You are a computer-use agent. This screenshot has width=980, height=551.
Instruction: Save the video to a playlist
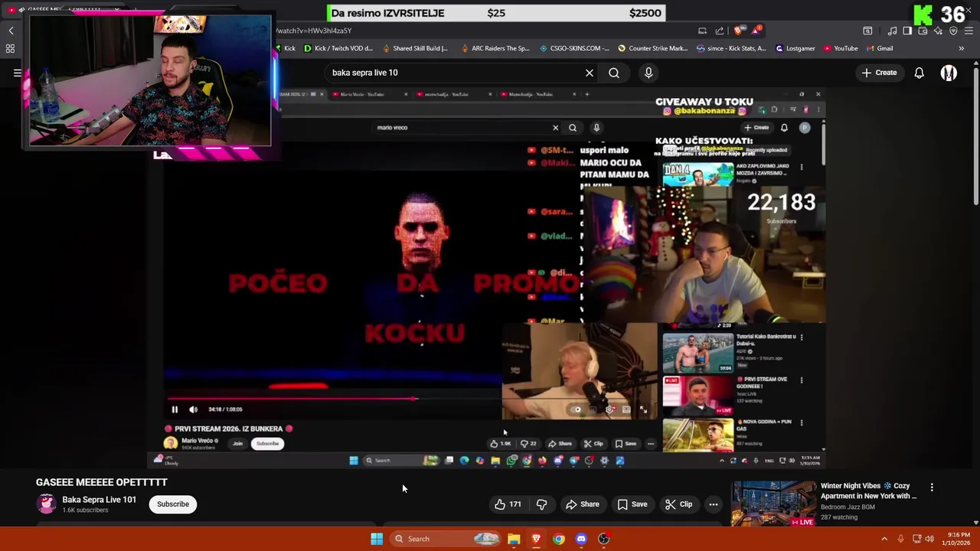pos(632,504)
